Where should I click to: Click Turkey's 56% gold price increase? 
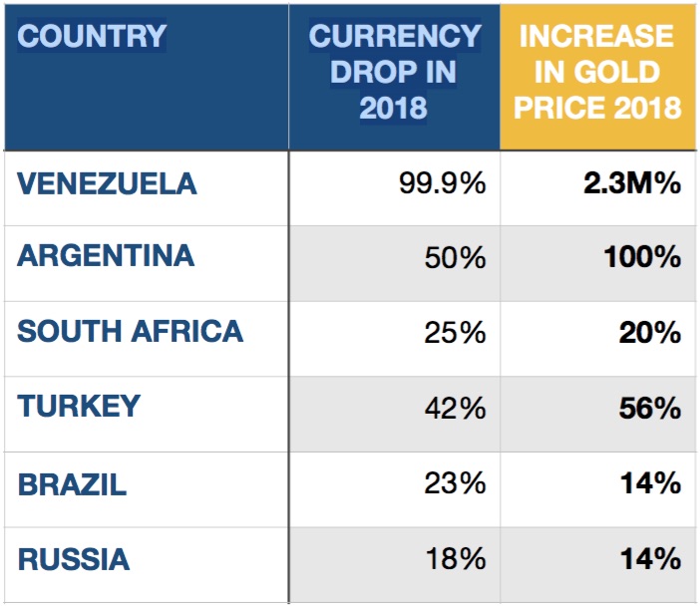(649, 408)
